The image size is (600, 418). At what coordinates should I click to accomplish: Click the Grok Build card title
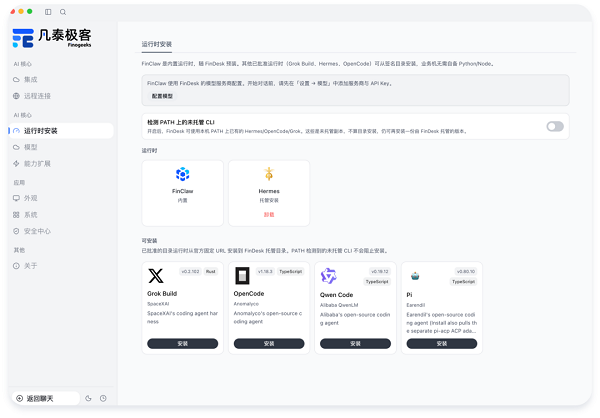[162, 294]
